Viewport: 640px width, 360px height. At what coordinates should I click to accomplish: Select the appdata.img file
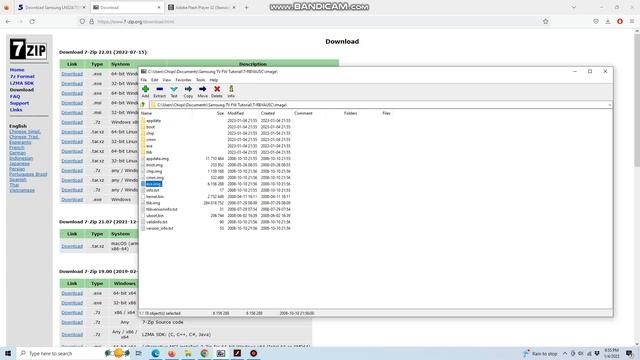pos(157,159)
